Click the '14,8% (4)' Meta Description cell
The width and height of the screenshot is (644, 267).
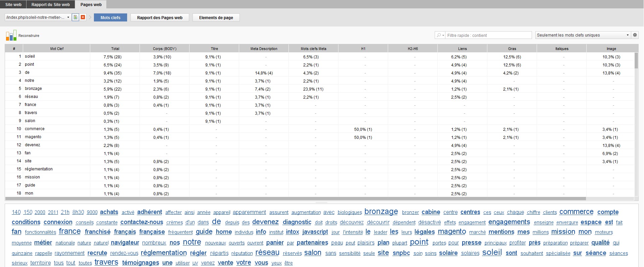point(264,73)
